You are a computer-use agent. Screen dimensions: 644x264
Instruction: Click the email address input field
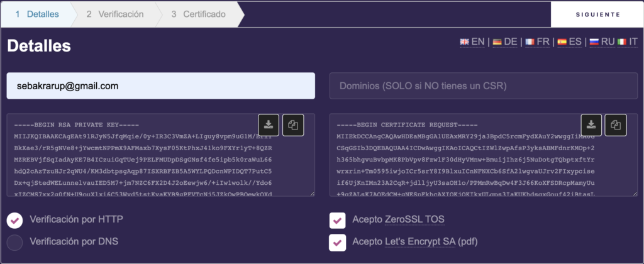pyautogui.click(x=160, y=85)
